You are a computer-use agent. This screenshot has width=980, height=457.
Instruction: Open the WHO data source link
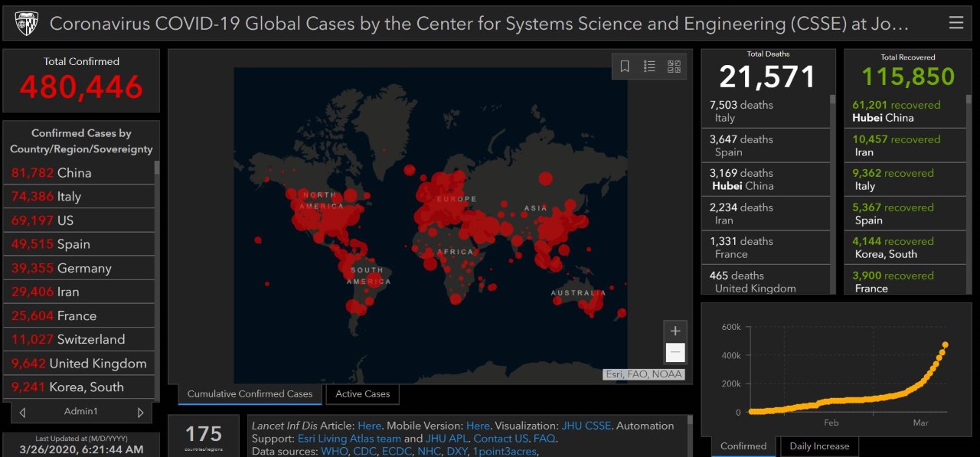tap(335, 452)
